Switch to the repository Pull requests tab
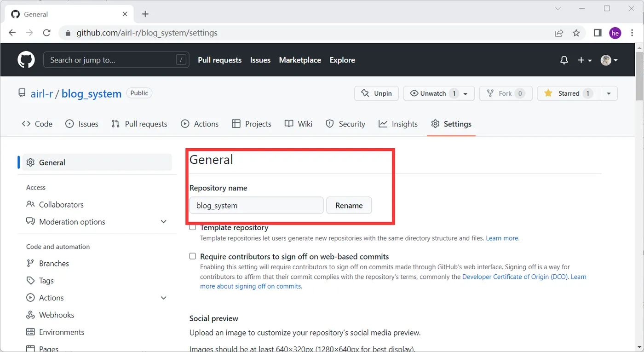The width and height of the screenshot is (644, 352). pos(139,124)
